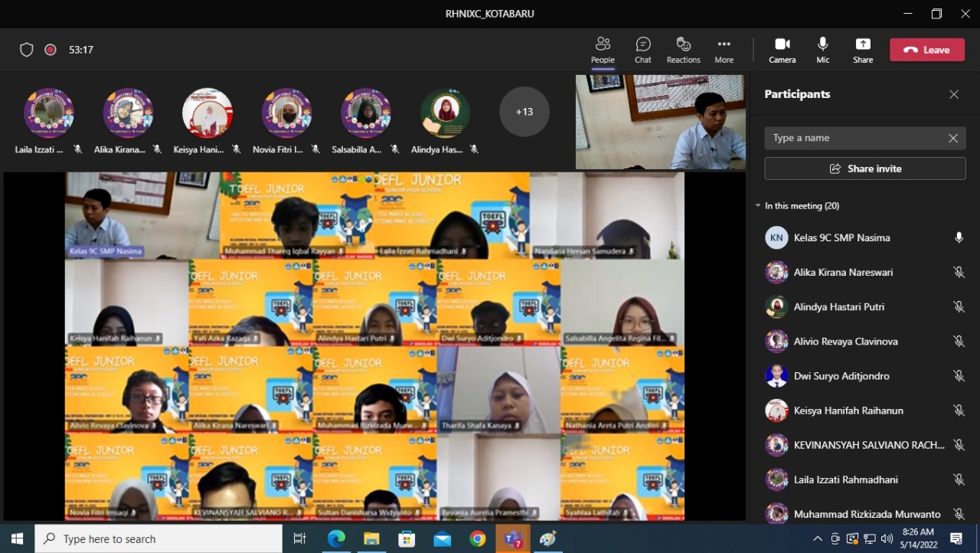Click the shield security icon
The image size is (980, 553).
[x=27, y=50]
